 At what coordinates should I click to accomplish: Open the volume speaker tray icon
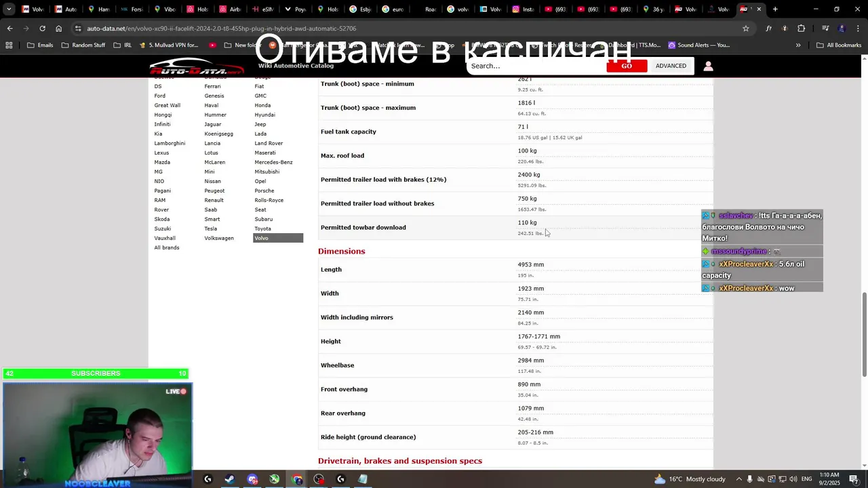(793, 479)
